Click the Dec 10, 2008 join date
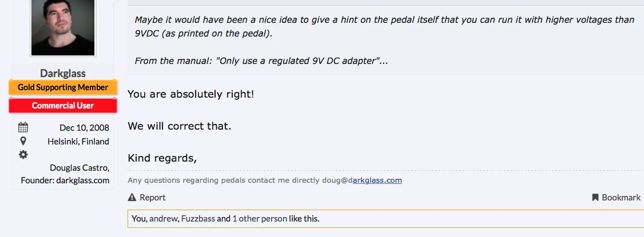Image resolution: width=644 pixels, height=237 pixels. [84, 127]
